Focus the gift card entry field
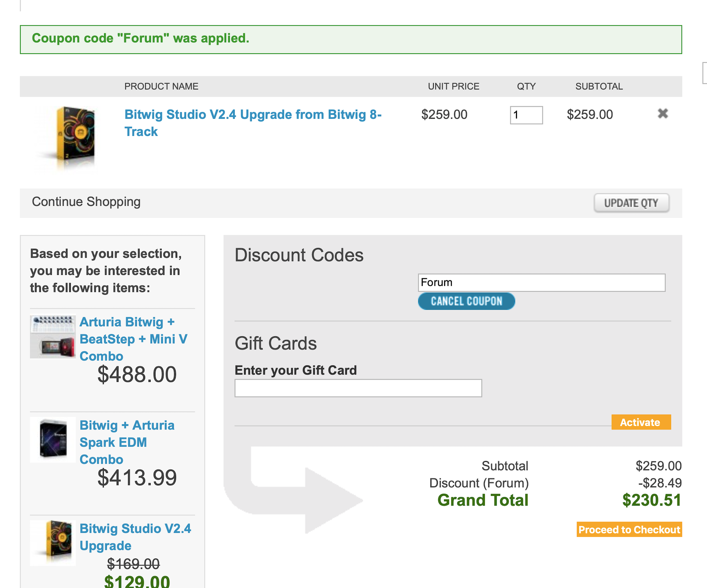 tap(358, 388)
